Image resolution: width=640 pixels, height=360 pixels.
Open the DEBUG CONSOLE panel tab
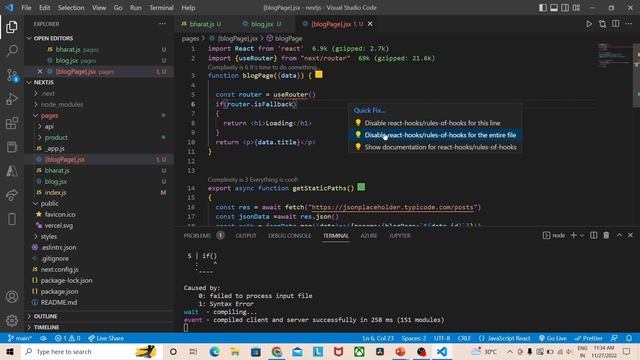(x=289, y=236)
